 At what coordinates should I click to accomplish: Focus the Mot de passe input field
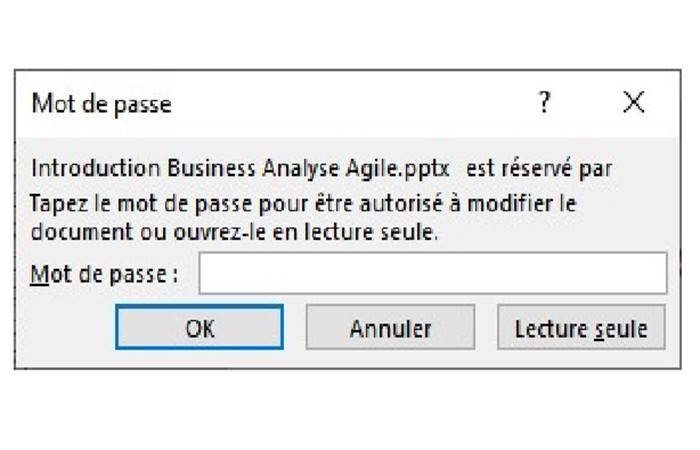tap(433, 273)
